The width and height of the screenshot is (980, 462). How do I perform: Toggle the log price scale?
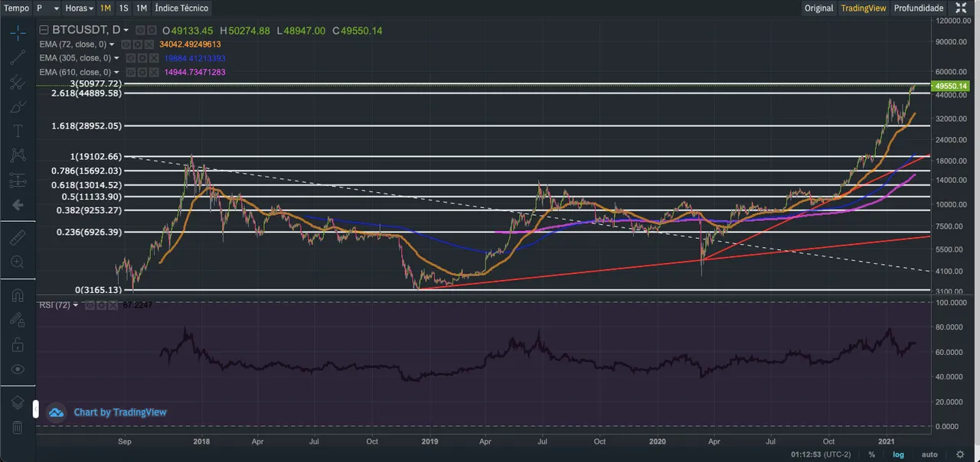897,454
